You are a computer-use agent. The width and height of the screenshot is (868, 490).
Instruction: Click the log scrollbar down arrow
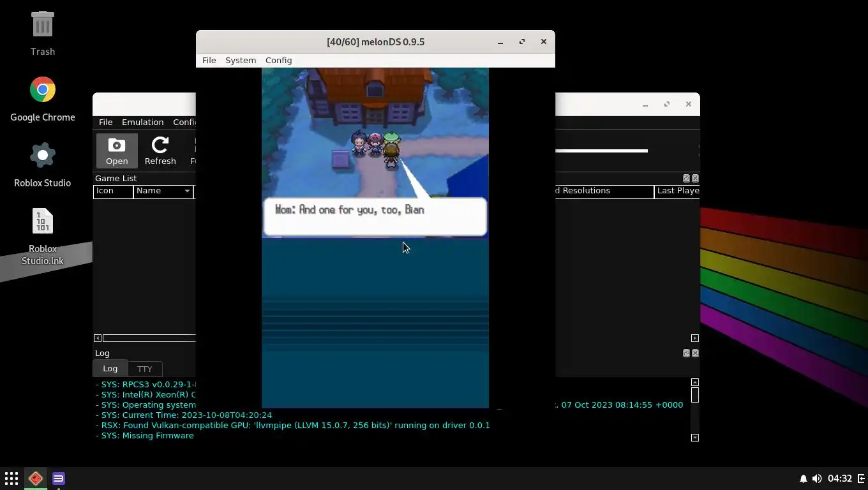(x=695, y=438)
